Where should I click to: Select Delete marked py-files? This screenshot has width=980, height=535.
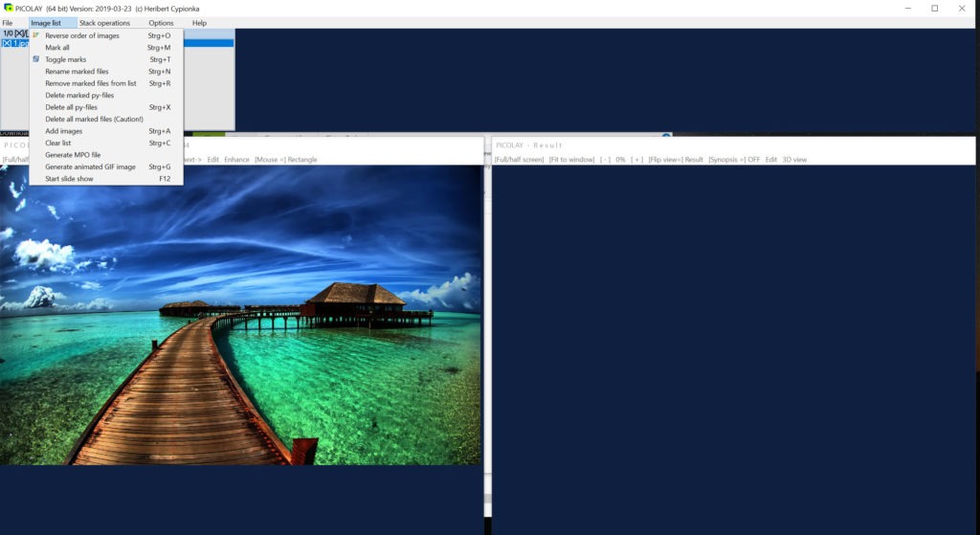tap(106, 95)
